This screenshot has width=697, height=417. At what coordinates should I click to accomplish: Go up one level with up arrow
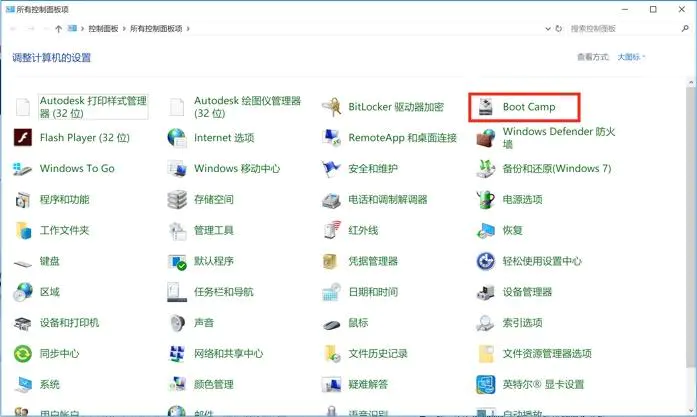tap(59, 28)
